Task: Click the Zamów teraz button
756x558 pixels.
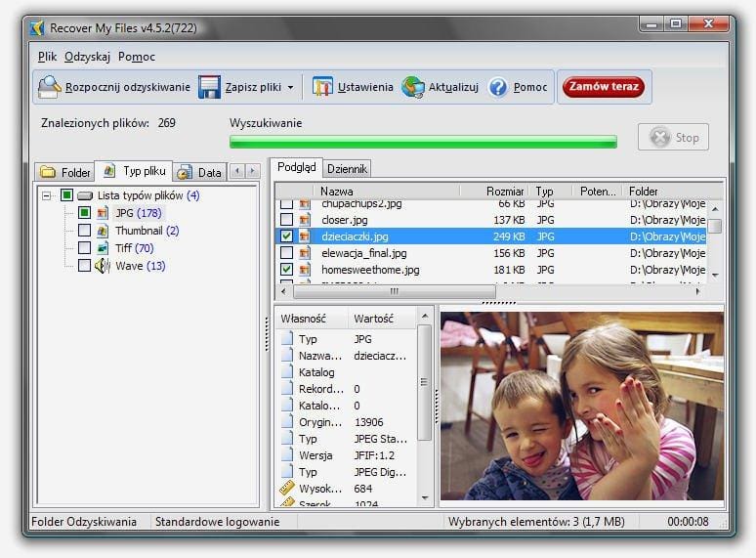Action: pos(604,87)
